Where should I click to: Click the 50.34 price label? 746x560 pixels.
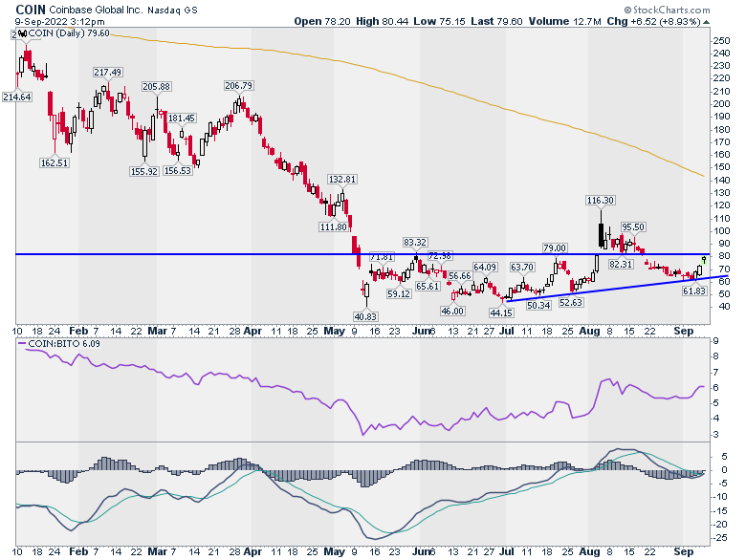(x=538, y=305)
